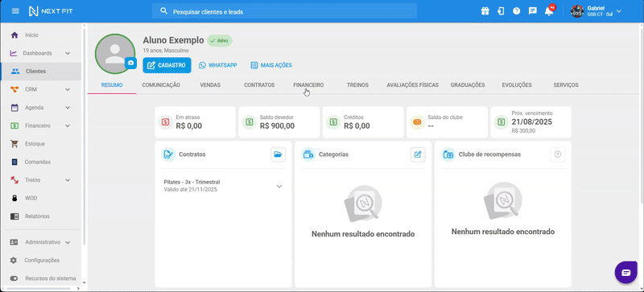Viewport: 644px width, 292px height.
Task: Expand the Gabriel account dropdown arrow
Action: (619, 11)
